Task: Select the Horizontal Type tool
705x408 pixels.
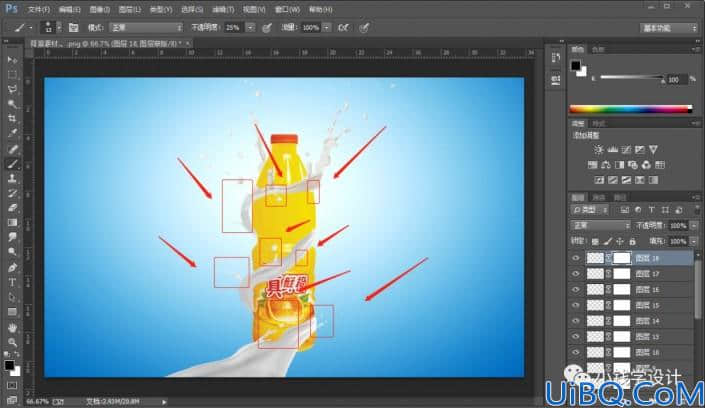Action: point(12,282)
